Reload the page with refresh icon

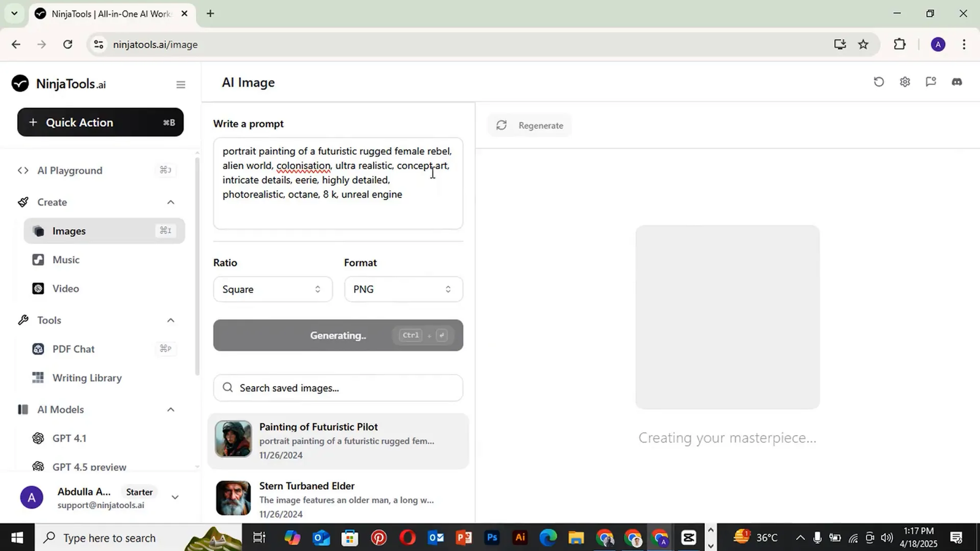tap(68, 44)
